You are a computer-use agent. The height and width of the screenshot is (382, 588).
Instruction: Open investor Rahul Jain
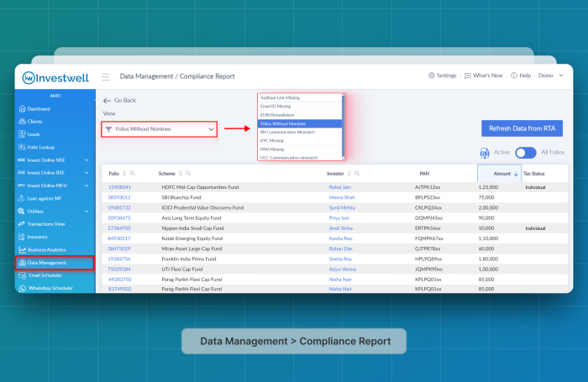(x=339, y=187)
